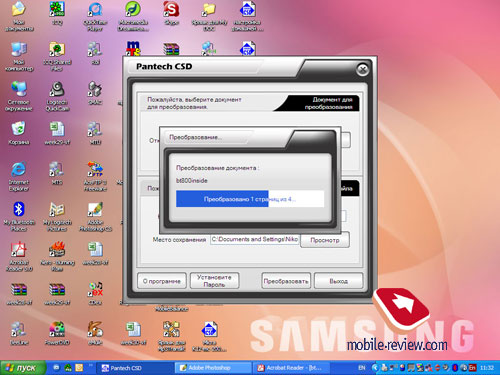Screen dimensions: 500x375
Task: Open the Корзина recycle bin icon
Action: pyautogui.click(x=19, y=133)
